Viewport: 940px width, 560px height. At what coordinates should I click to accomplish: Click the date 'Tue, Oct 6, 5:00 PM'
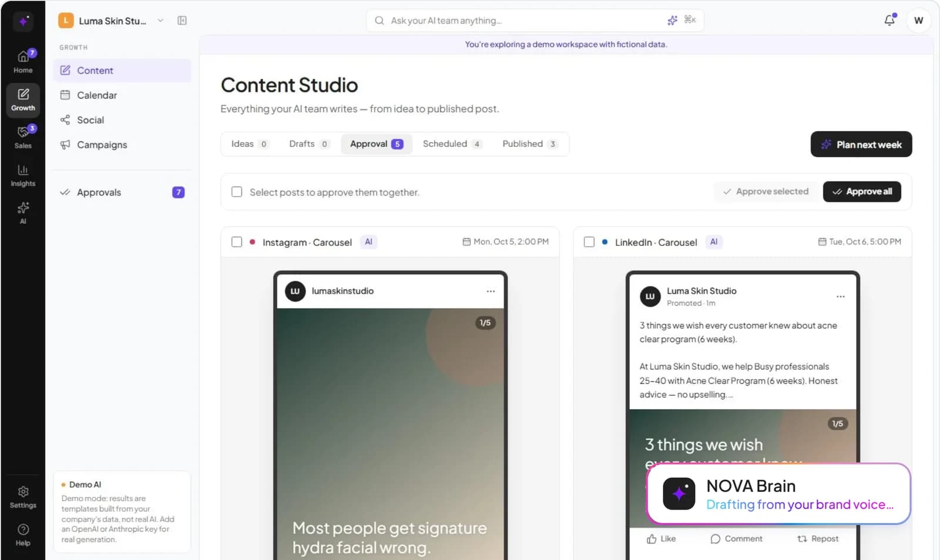(x=860, y=242)
